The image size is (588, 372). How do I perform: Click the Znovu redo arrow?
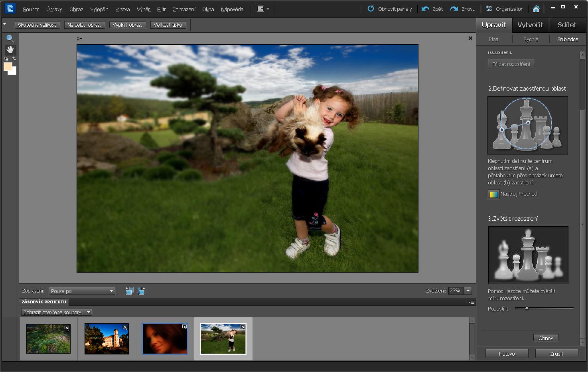[454, 9]
